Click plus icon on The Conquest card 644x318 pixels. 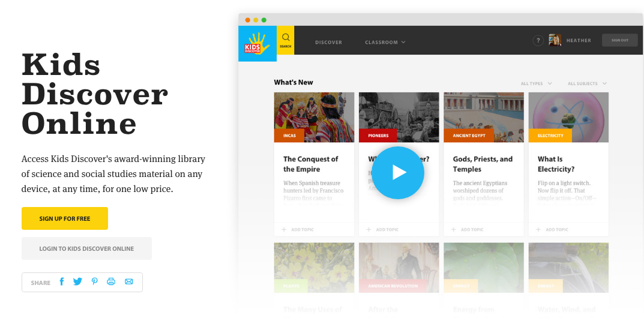284,229
